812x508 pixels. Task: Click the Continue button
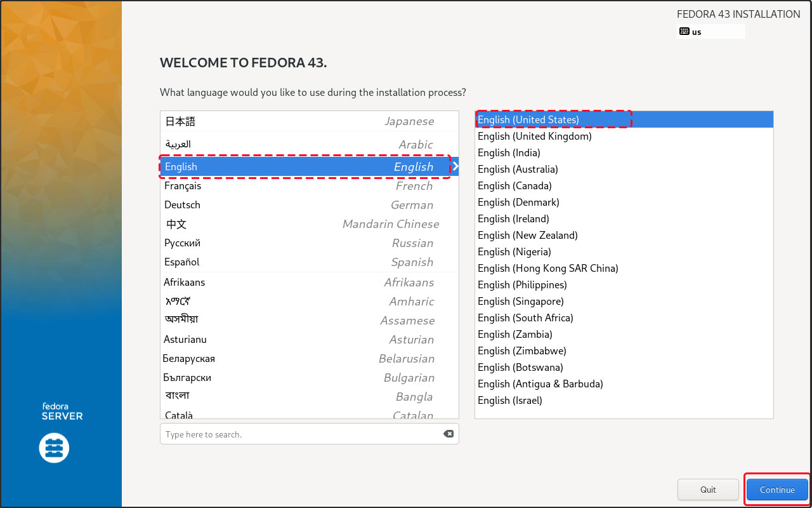(776, 490)
